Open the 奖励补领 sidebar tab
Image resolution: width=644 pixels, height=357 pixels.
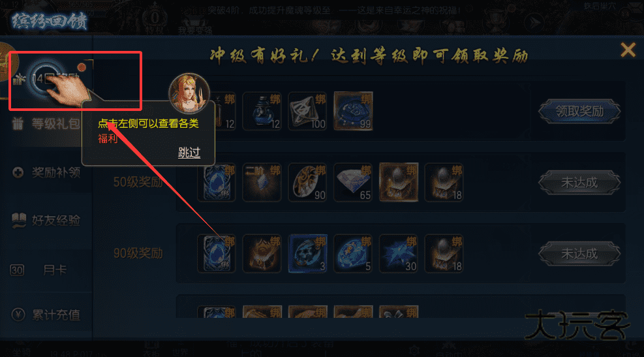pyautogui.click(x=46, y=172)
